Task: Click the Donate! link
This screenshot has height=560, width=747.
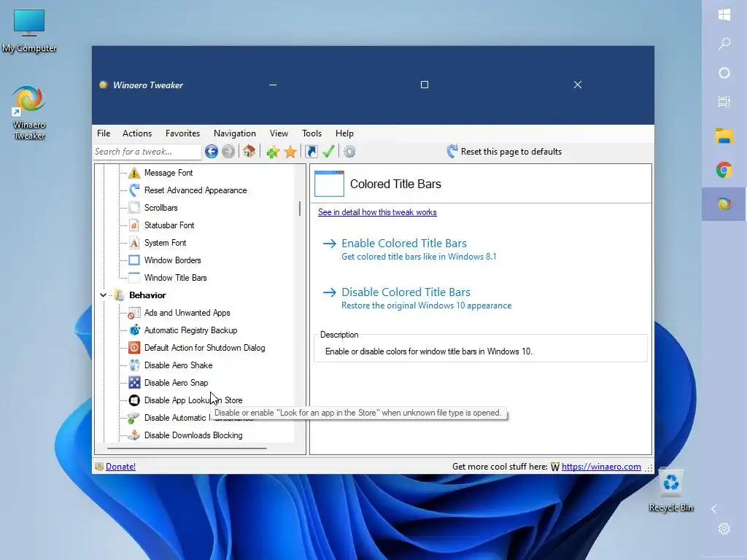Action: [120, 467]
